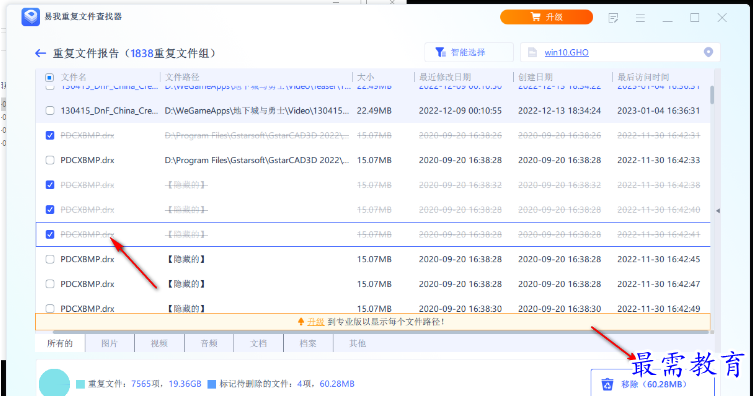Click the file icon left of win10.GHO
The height and width of the screenshot is (396, 753).
(532, 52)
